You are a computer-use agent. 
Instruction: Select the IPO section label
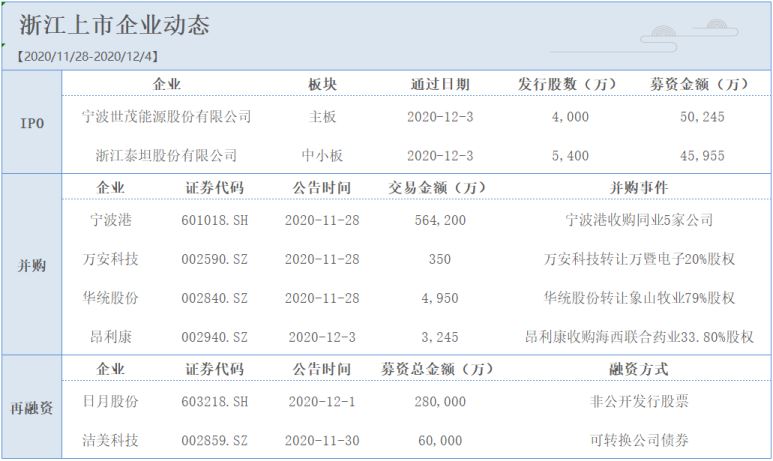tap(32, 123)
